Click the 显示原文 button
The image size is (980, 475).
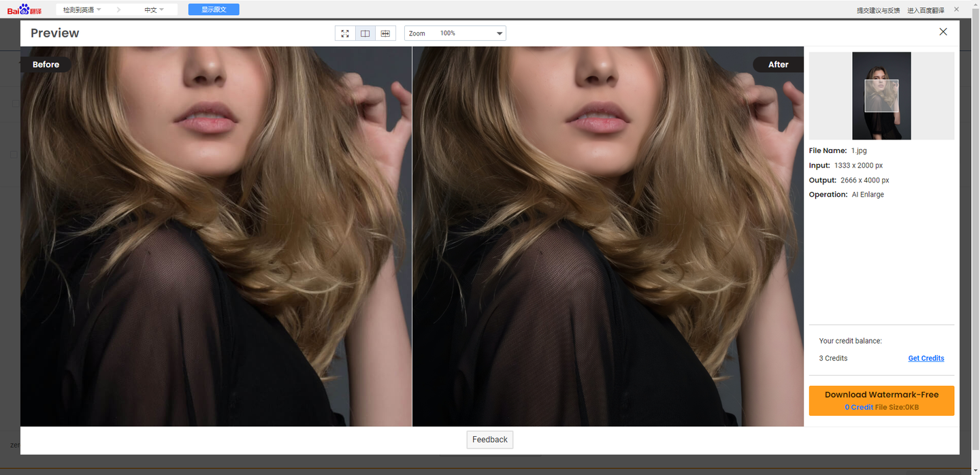(x=214, y=10)
